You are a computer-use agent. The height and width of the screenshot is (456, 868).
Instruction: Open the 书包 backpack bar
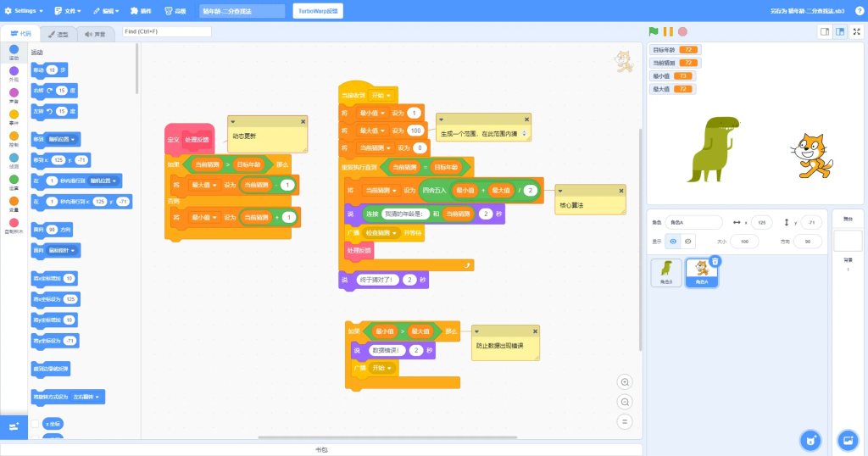[321, 449]
